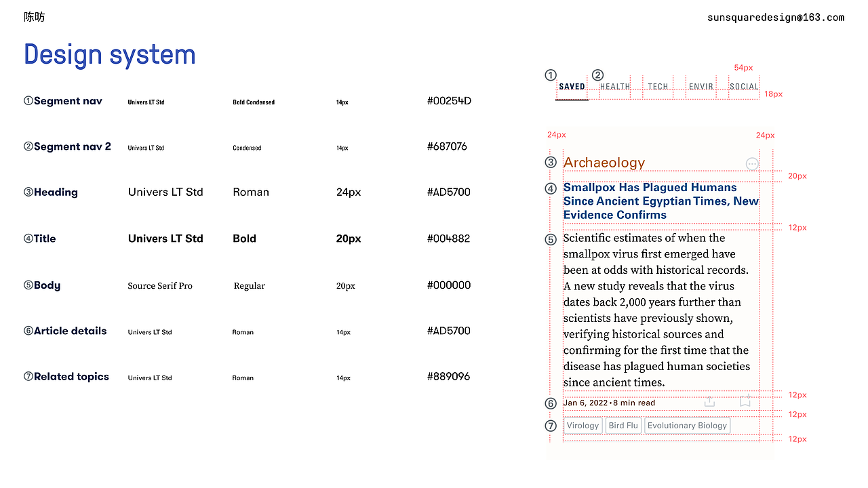
Task: Open the ellipsis more-options icon beside Archaeology
Action: 752,164
